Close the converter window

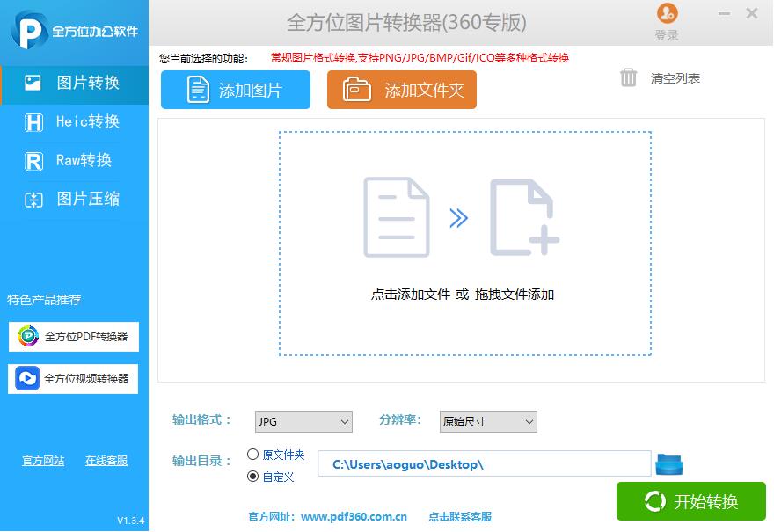click(752, 13)
